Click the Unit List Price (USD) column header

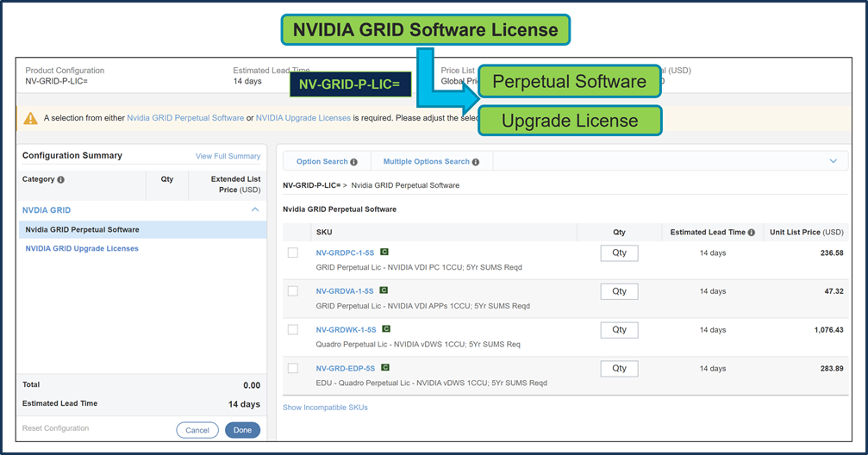coord(807,233)
